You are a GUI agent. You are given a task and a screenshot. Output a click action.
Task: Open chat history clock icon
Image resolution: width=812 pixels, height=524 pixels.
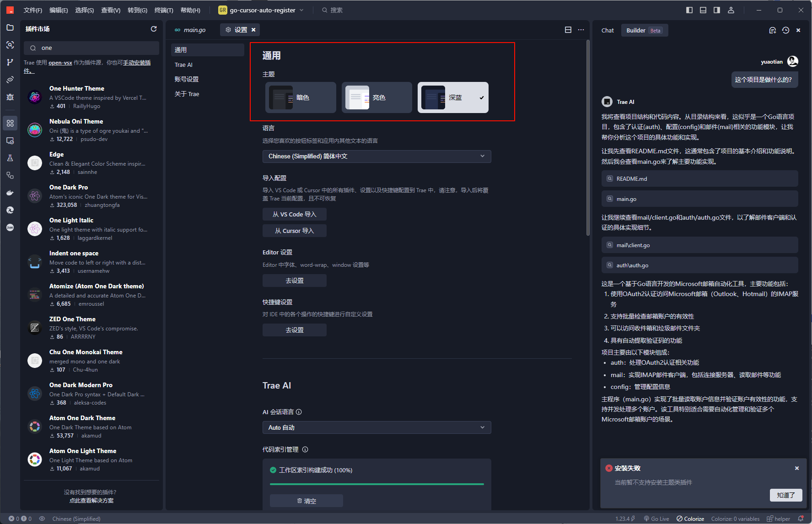click(785, 30)
